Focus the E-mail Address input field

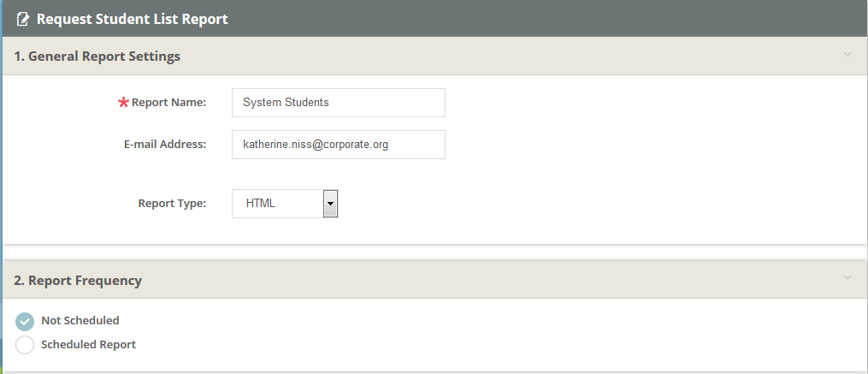338,145
